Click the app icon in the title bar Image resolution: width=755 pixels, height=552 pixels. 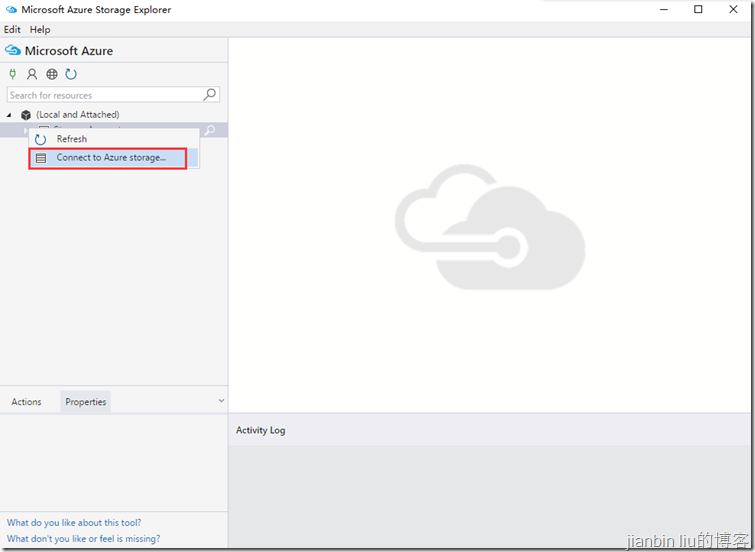11,9
